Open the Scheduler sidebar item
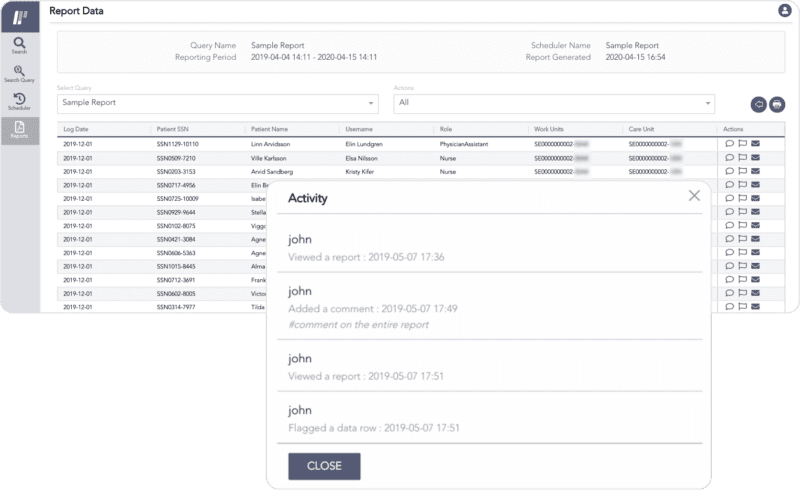Screen dimensions: 800x490 (x=19, y=102)
